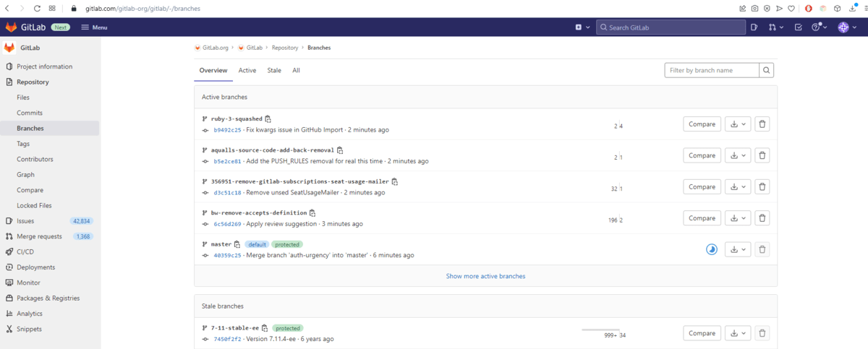
Task: Click the CI/CD rocket sidebar icon
Action: point(9,251)
